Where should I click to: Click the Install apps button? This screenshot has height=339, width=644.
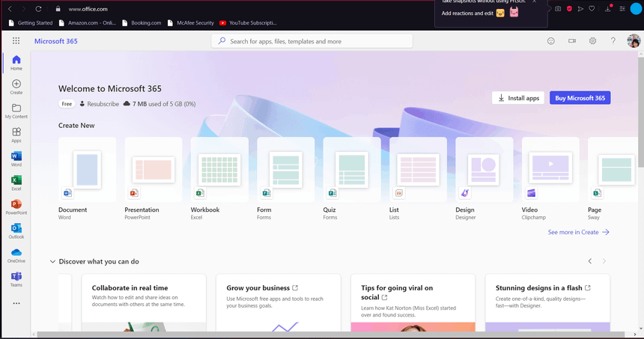point(518,98)
